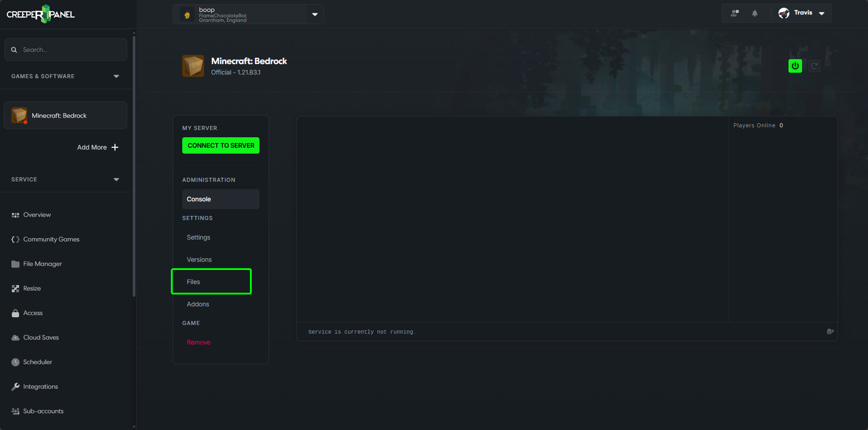Open the Integrations wrench icon
The height and width of the screenshot is (430, 868).
pyautogui.click(x=15, y=386)
